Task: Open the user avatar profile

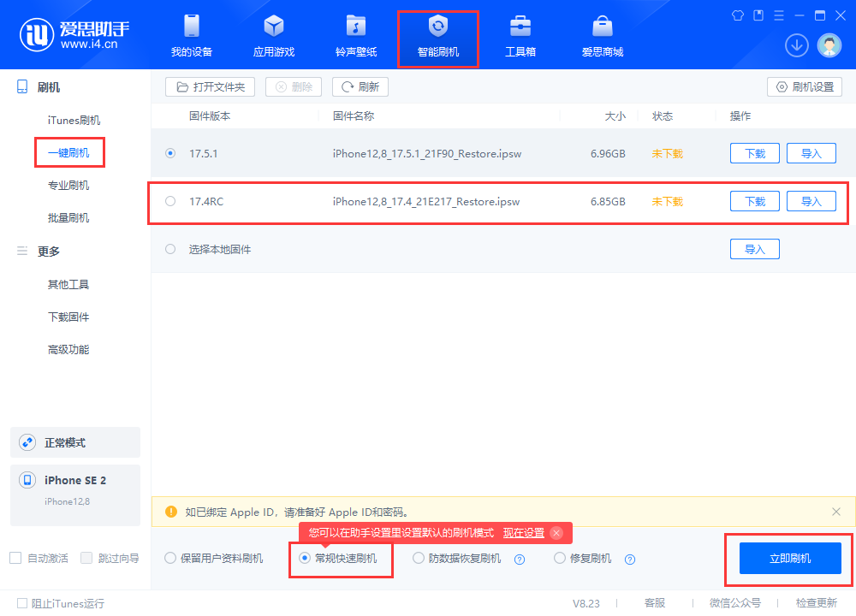Action: [x=829, y=45]
